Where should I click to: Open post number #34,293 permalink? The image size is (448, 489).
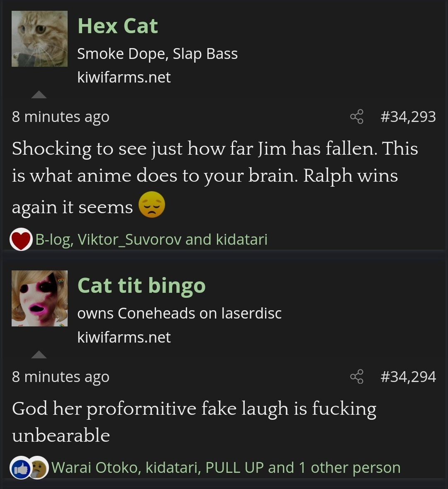[408, 117]
